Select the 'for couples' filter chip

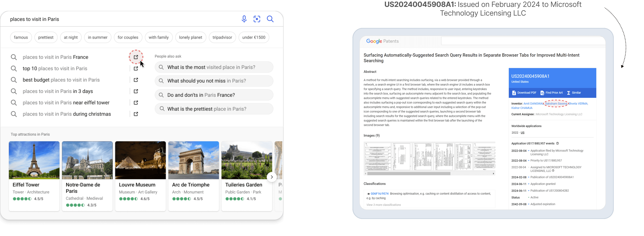pos(128,38)
